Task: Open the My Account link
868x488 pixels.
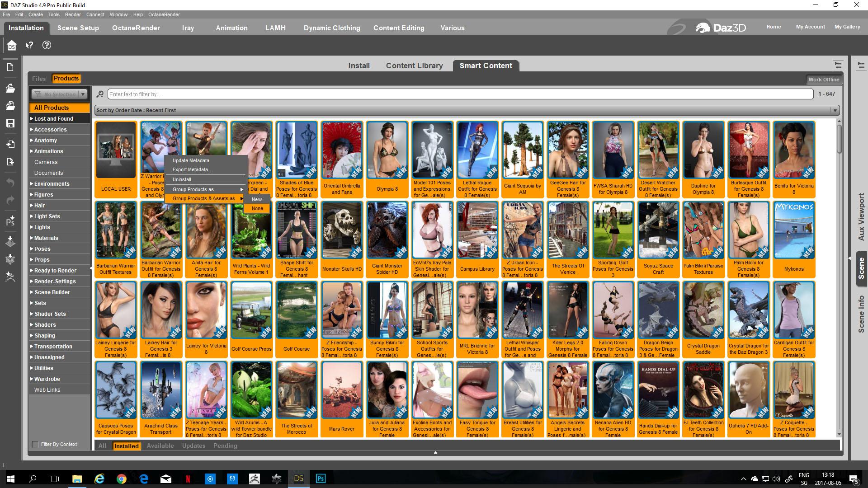Action: tap(810, 27)
